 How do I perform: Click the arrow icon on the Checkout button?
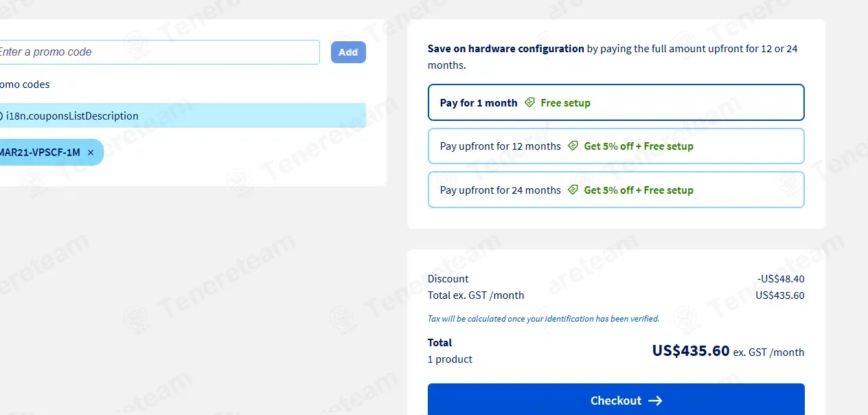(655, 401)
